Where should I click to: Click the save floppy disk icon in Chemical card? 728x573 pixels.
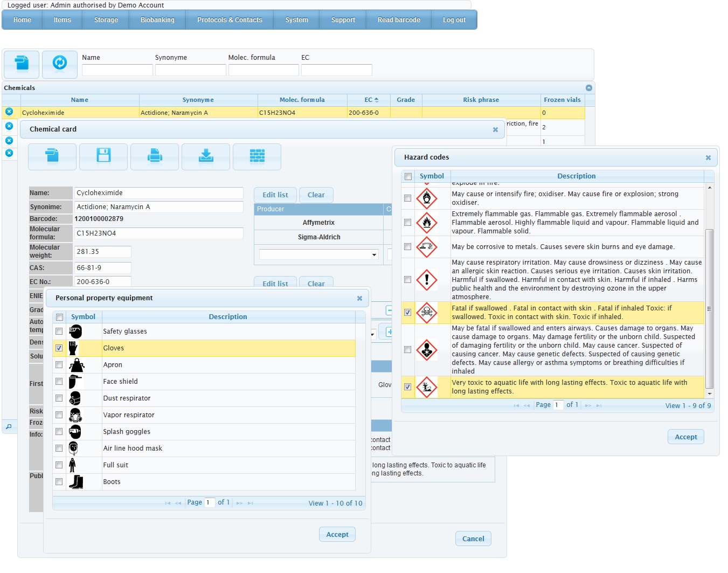(103, 156)
